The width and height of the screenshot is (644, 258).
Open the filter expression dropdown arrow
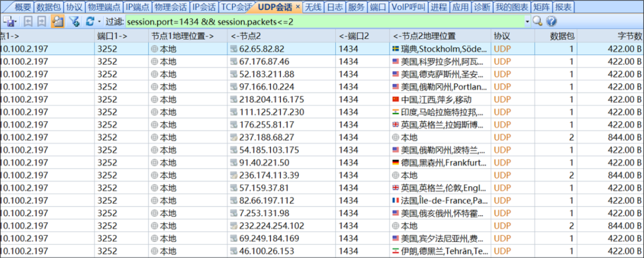(527, 21)
